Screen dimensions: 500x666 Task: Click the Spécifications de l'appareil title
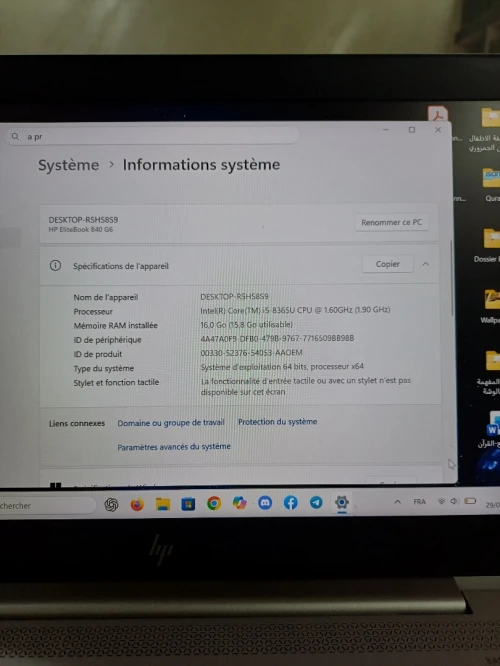click(121, 266)
